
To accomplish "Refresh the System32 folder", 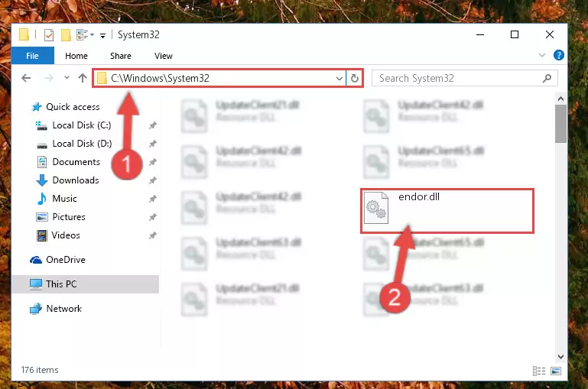I will click(x=354, y=78).
